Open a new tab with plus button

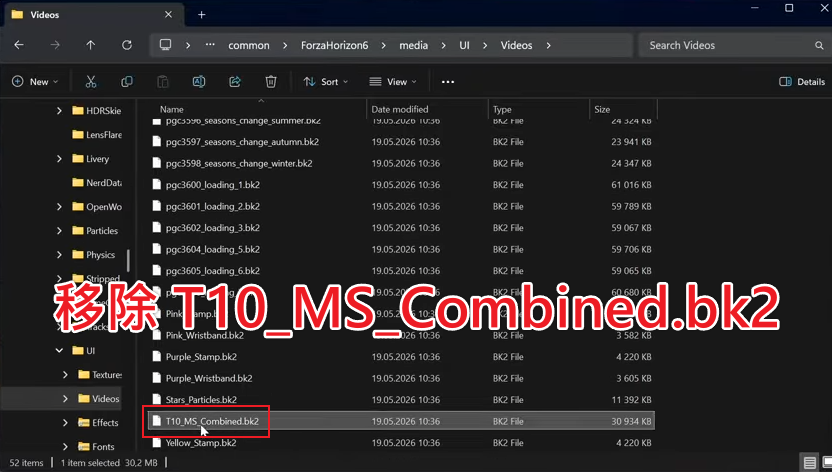tap(202, 15)
